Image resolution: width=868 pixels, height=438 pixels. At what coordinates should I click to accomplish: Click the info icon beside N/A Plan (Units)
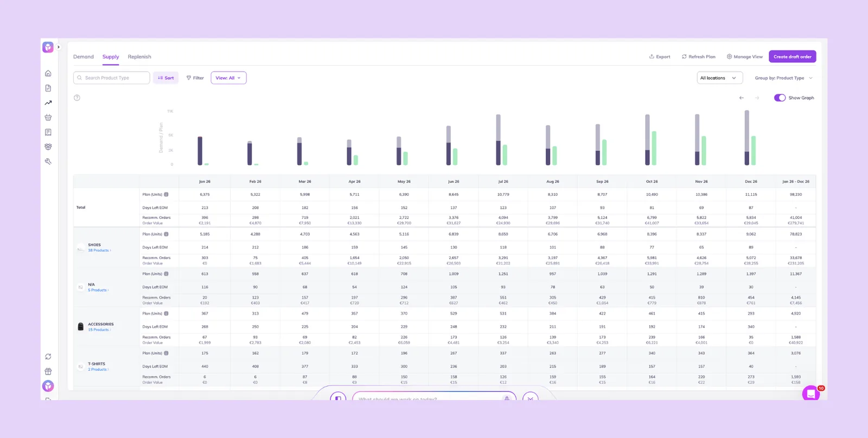[167, 274]
